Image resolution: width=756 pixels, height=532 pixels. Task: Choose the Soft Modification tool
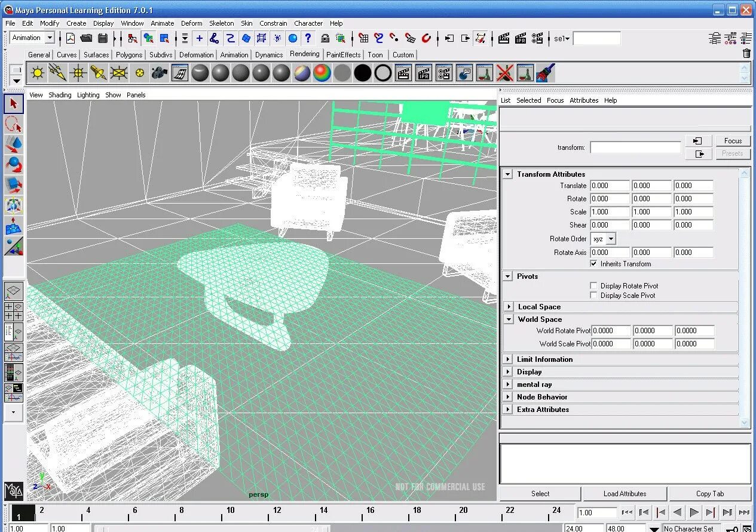pyautogui.click(x=14, y=226)
